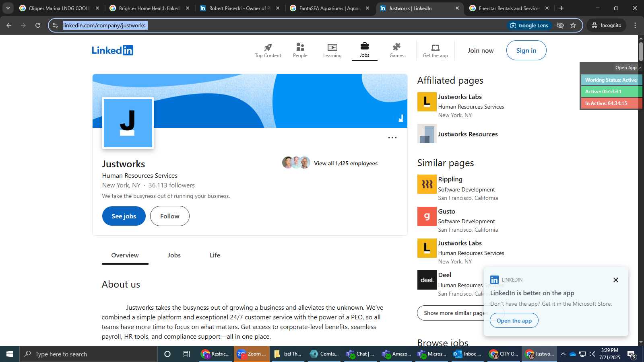Go to the LinkedIn home logo
This screenshot has width=644, height=362.
click(x=112, y=50)
